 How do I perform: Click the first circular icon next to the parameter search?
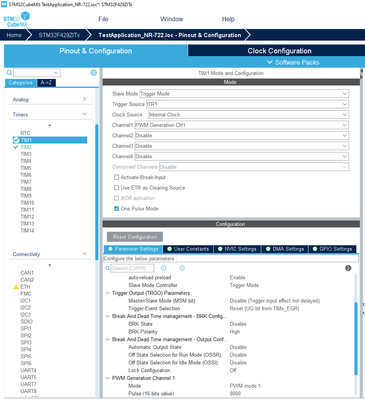[x=163, y=268]
